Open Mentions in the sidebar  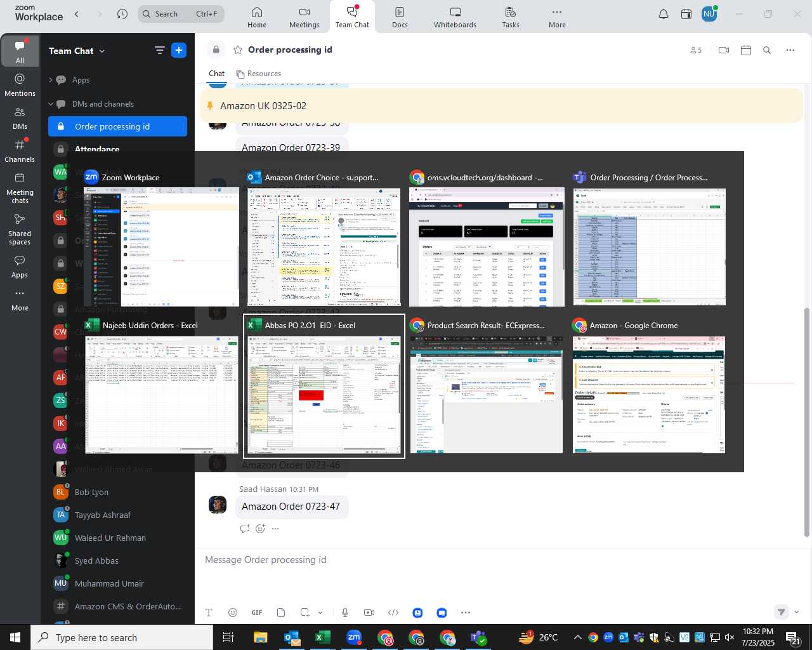tap(20, 84)
